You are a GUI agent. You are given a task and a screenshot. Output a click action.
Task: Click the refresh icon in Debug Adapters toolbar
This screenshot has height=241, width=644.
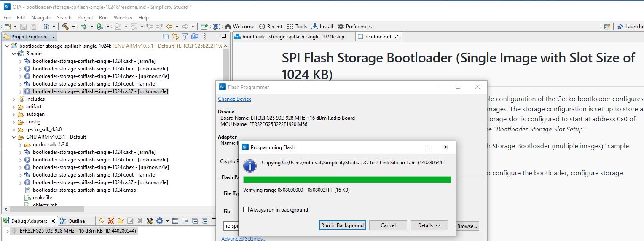point(101,221)
